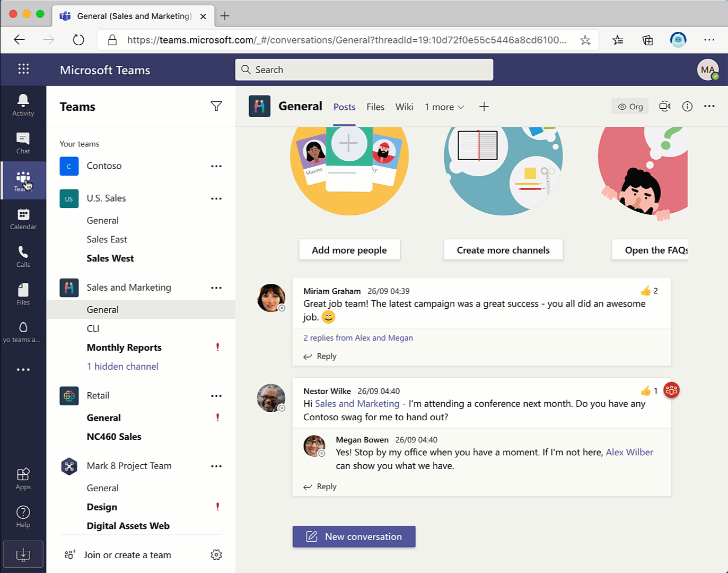Image resolution: width=728 pixels, height=573 pixels.
Task: Open browser settings and more menu
Action: tap(709, 40)
